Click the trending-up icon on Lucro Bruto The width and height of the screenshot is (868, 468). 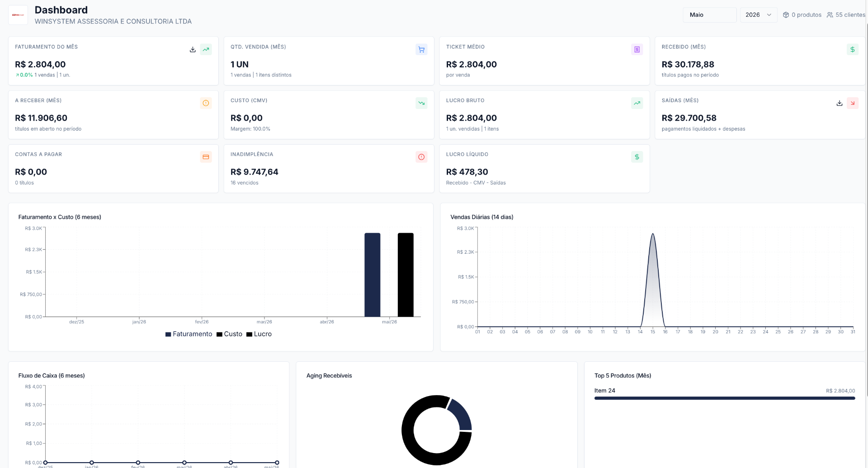click(x=637, y=103)
